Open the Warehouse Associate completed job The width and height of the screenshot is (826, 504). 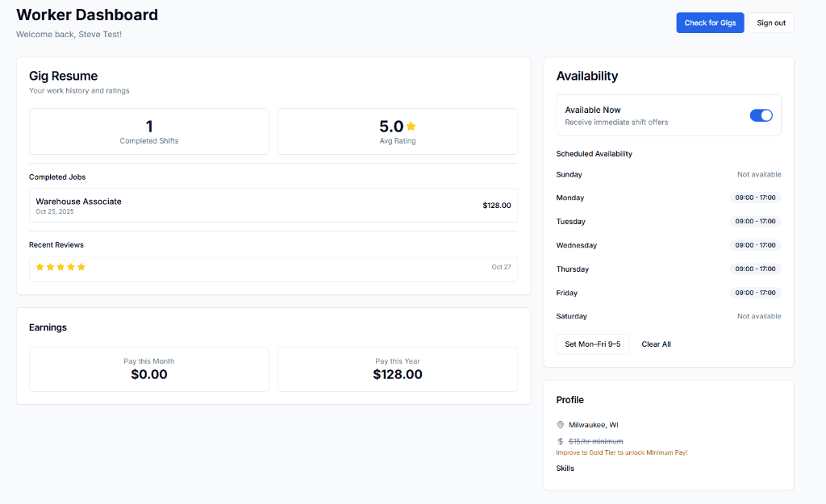point(273,205)
